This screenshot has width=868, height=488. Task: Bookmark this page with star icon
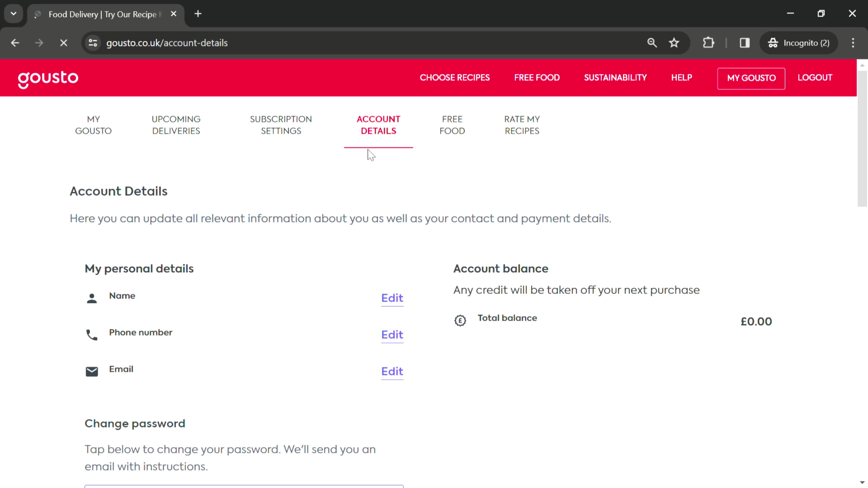tap(674, 43)
